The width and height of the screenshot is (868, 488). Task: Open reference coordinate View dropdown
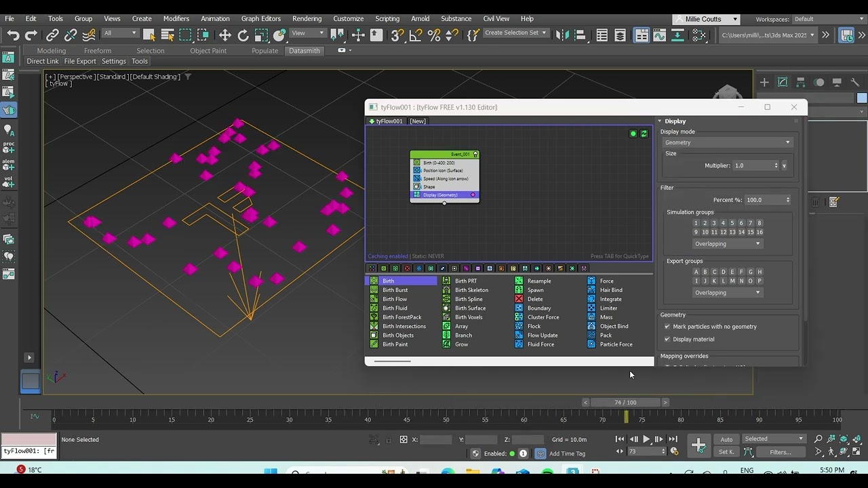coord(308,33)
